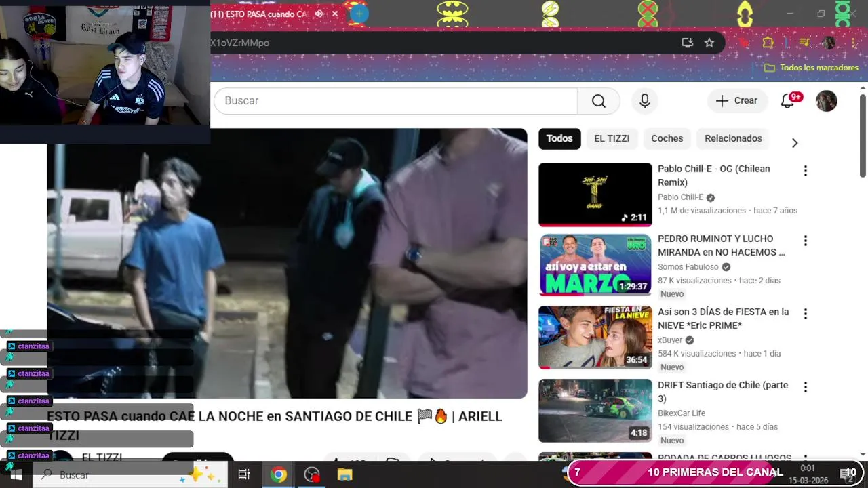Select the Coches filter chip

[x=667, y=138]
